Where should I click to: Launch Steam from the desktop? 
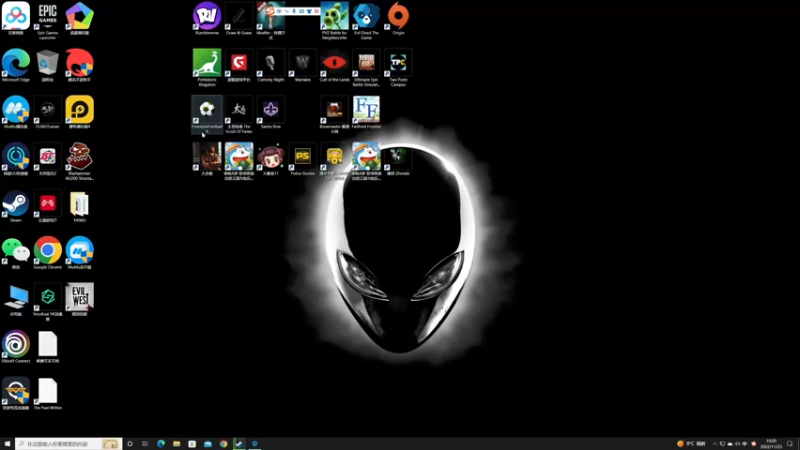click(x=16, y=206)
